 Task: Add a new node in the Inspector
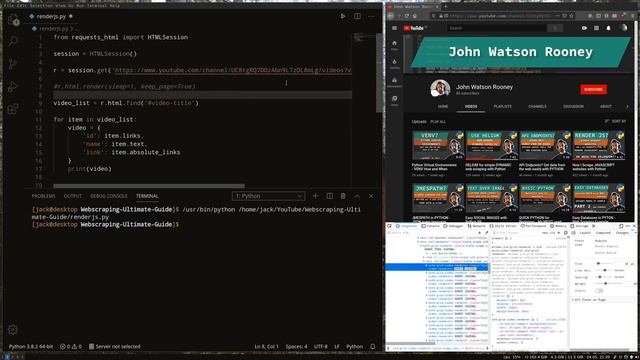tap(479, 233)
